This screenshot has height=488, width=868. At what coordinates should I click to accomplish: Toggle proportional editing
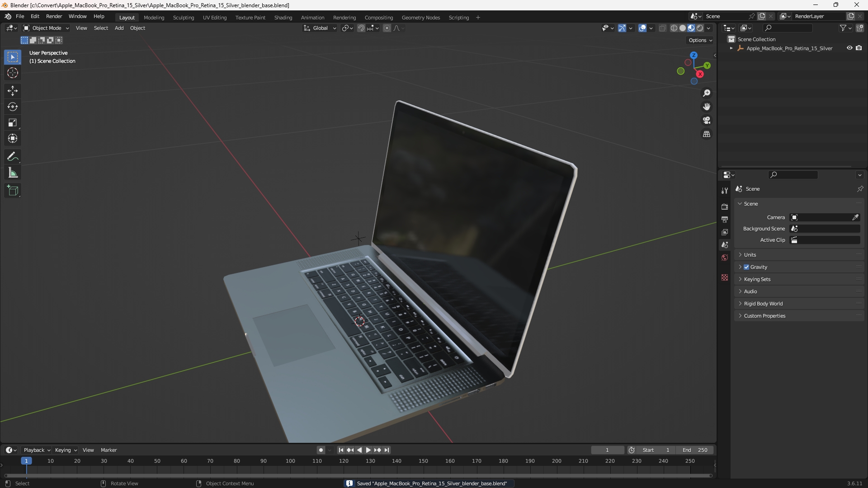click(387, 28)
